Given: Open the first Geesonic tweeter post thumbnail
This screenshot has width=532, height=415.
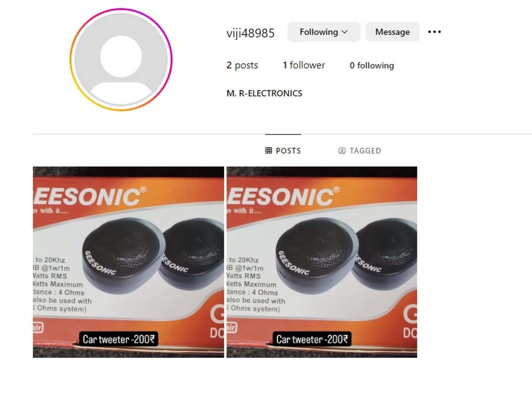Looking at the screenshot, I should click(128, 262).
